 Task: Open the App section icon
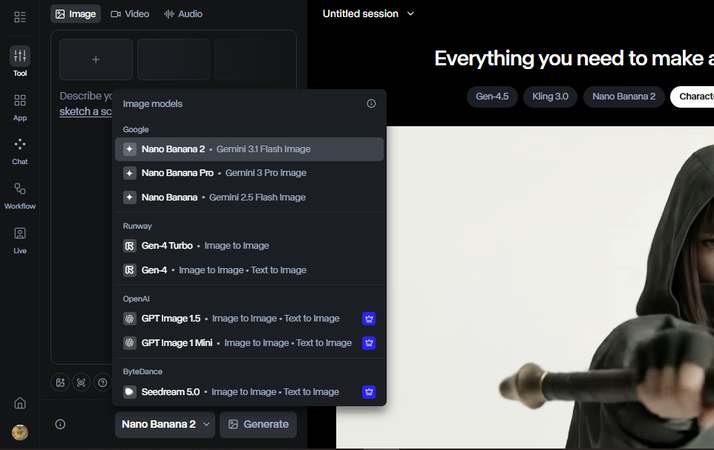[x=20, y=101]
